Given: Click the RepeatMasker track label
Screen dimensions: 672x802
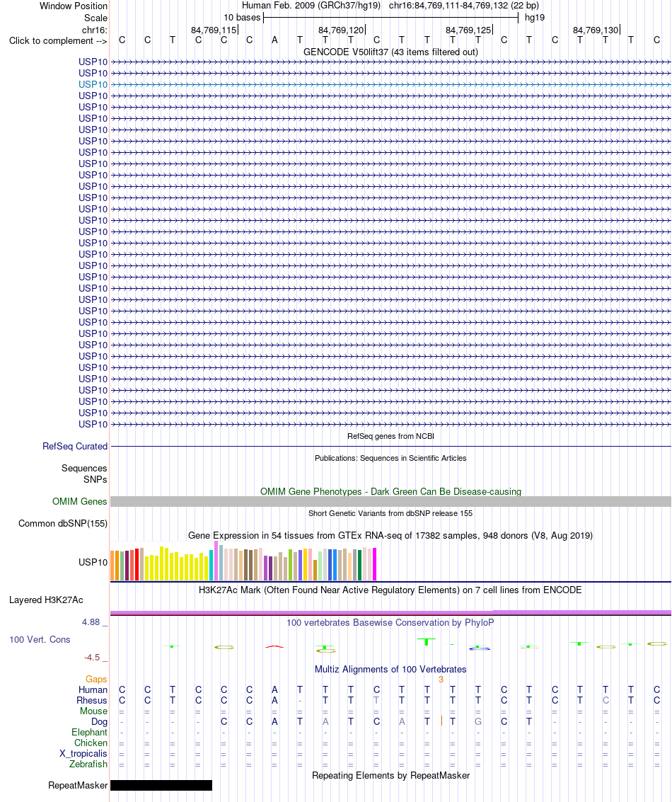Looking at the screenshot, I should click(78, 785).
